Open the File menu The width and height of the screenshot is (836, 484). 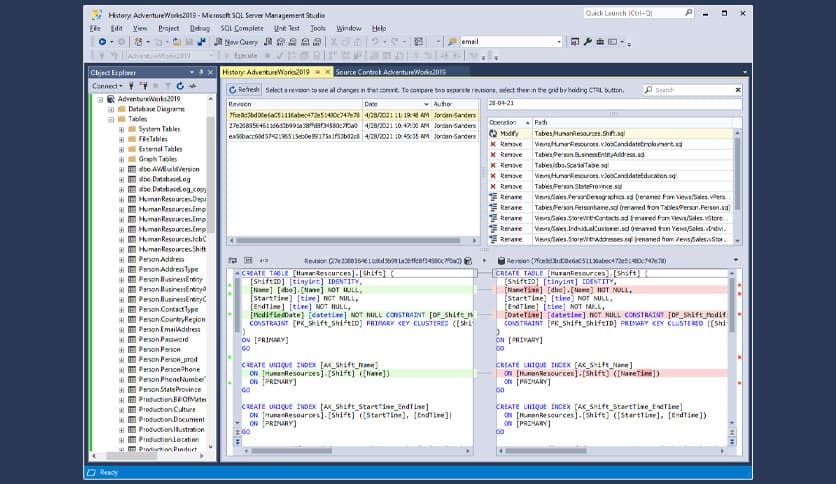(95, 28)
